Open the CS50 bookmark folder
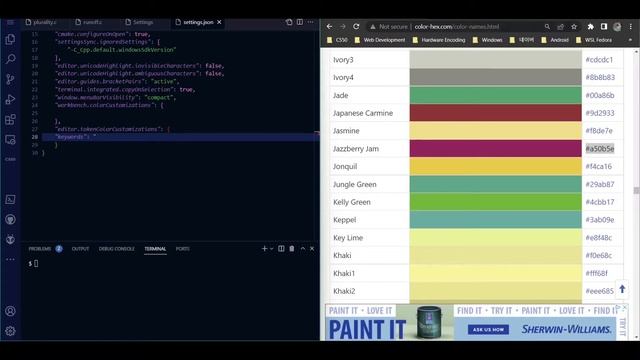640x360 pixels. click(x=337, y=40)
